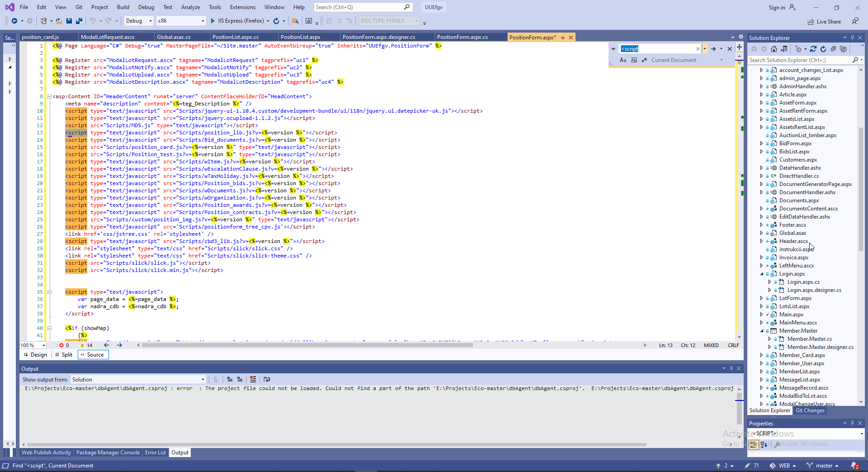Image resolution: width=868 pixels, height=472 pixels.
Task: Toggle replace mode chevron in Find box
Action: point(613,49)
